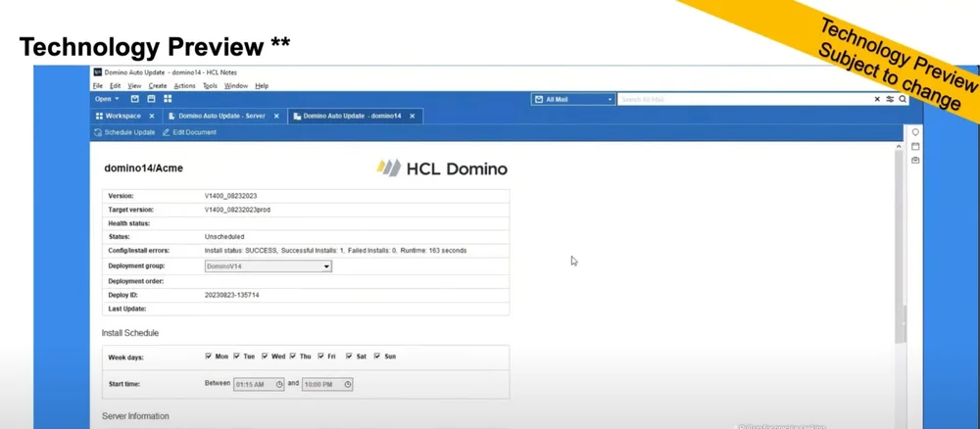Click the Target version V1400_08232023prod

(237, 210)
